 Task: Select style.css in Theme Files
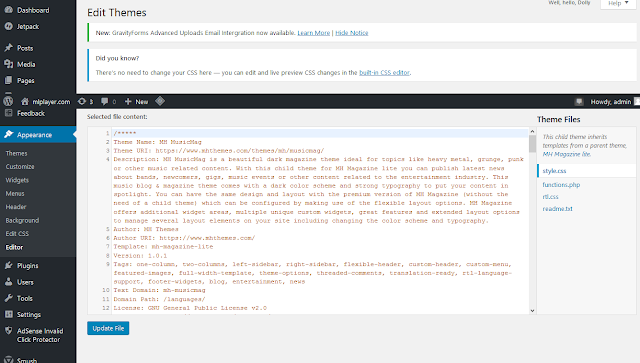(554, 171)
